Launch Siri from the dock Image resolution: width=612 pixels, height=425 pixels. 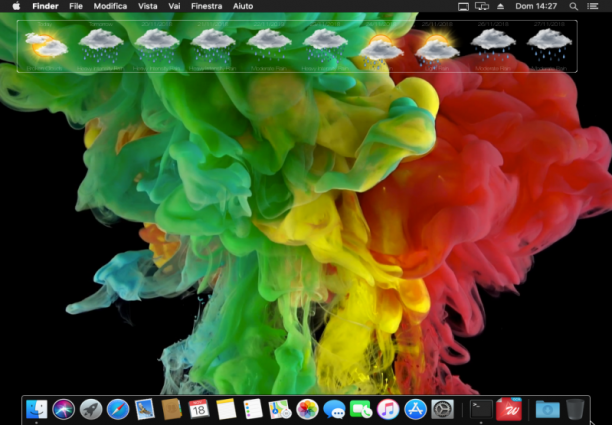[x=64, y=409]
